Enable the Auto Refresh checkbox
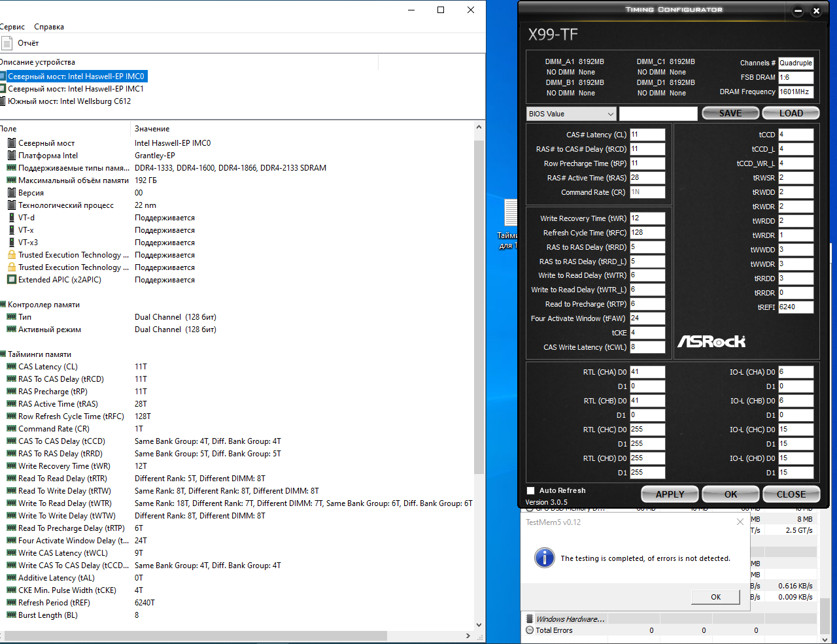 click(x=530, y=490)
